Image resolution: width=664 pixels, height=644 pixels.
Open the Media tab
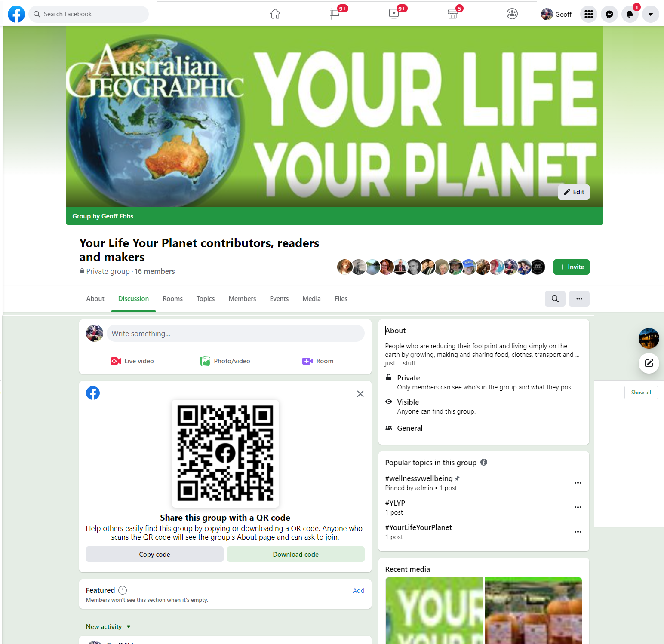311,298
